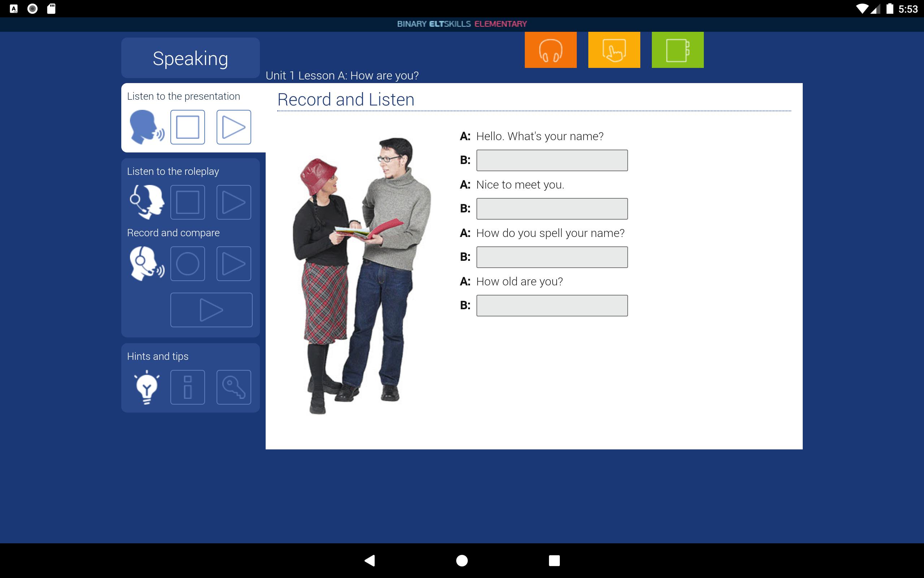The width and height of the screenshot is (924, 578).
Task: Play back the recording in Record and compare
Action: tap(234, 263)
